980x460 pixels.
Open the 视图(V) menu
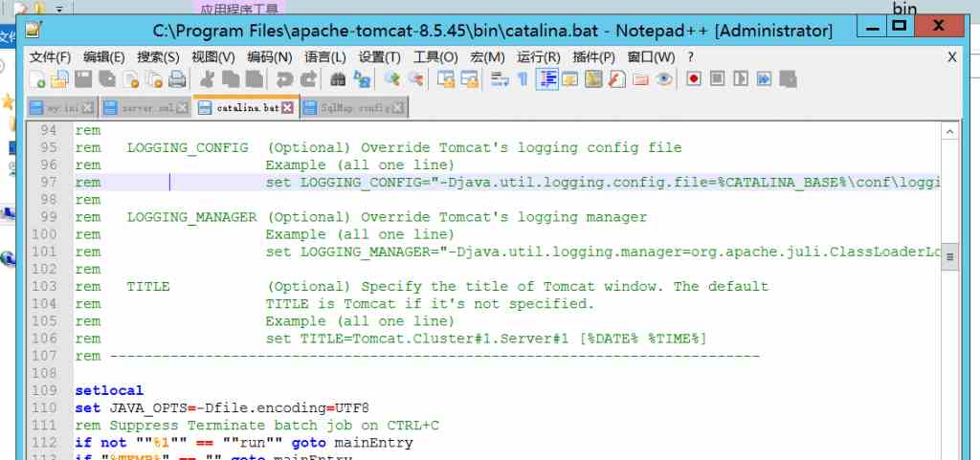pyautogui.click(x=213, y=57)
